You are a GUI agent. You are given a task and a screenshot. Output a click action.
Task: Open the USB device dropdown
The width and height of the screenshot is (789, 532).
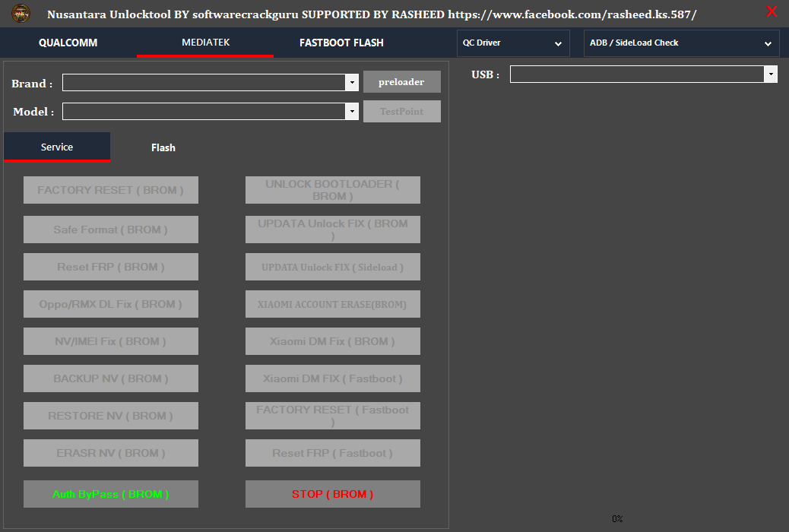point(771,74)
